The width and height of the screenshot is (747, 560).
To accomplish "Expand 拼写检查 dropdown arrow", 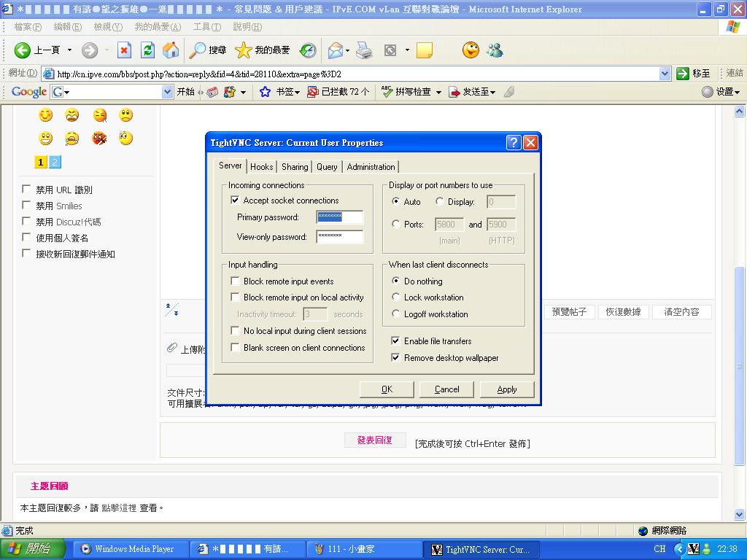I will 438,93.
